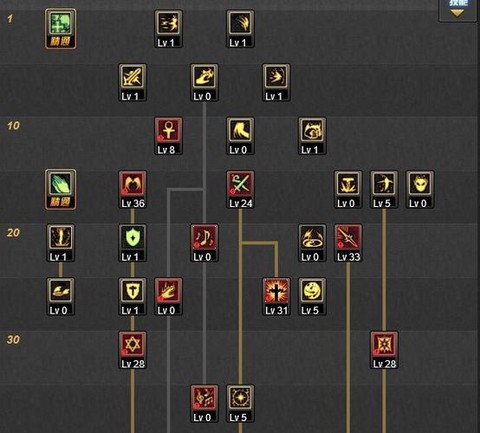This screenshot has height=433, width=480.
Task: Click the sun circle skill Lv 5
Action: [x=241, y=403]
